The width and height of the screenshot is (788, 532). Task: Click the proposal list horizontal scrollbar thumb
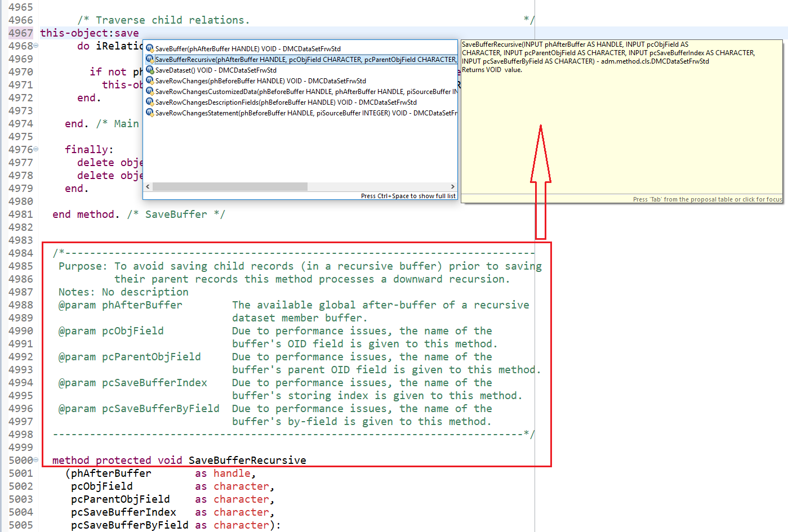(x=230, y=186)
